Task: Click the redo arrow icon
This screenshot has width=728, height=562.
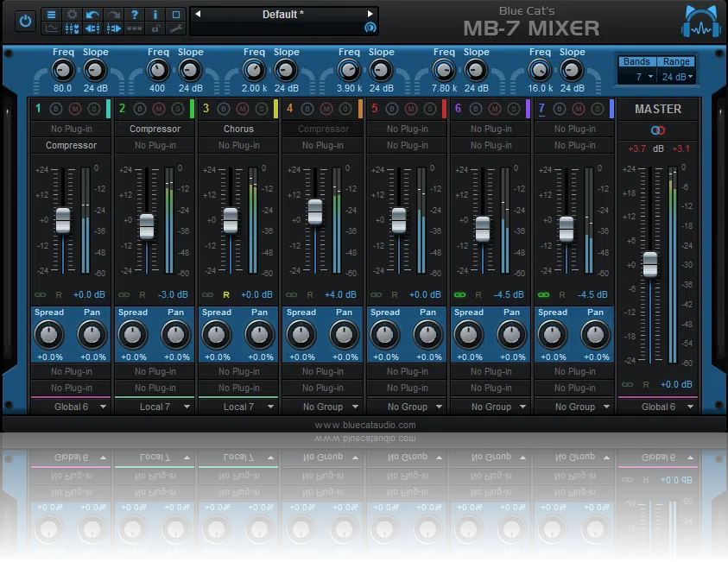Action: point(113,15)
